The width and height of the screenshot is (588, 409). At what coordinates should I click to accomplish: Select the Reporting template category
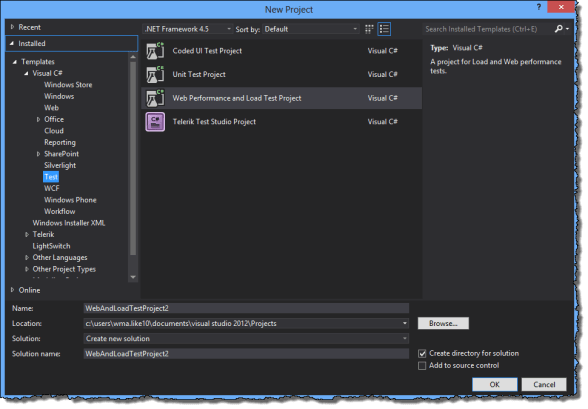tap(60, 142)
